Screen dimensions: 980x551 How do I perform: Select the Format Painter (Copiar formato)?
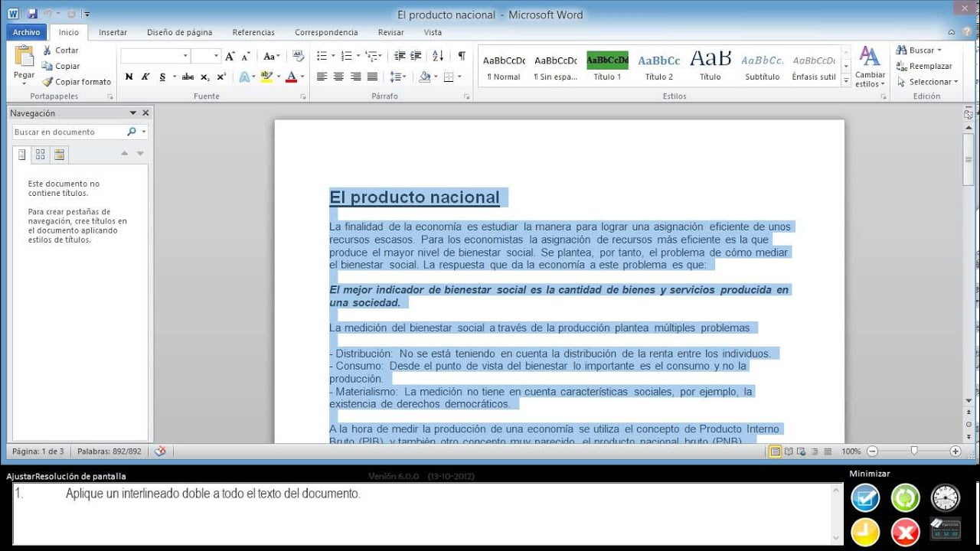pos(77,82)
